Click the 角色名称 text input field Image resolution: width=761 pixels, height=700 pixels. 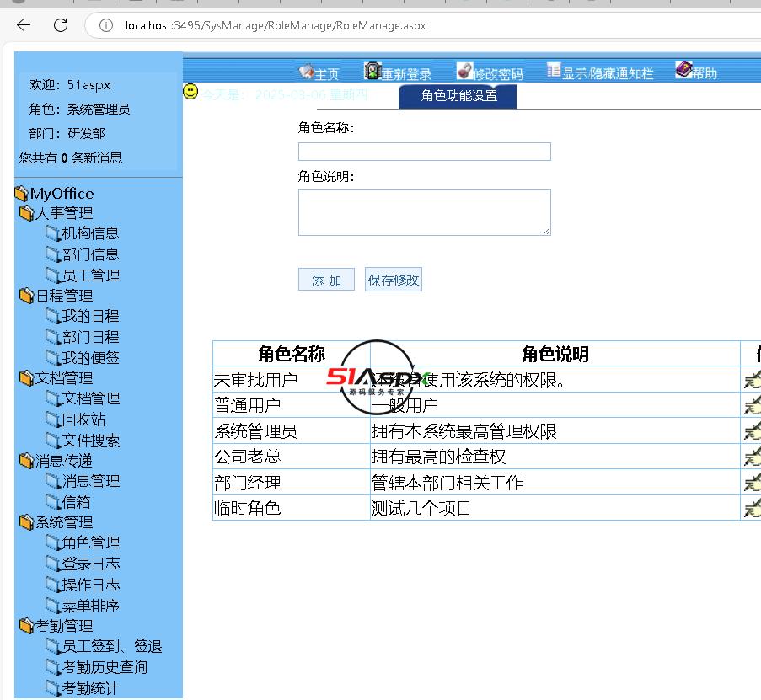(425, 152)
